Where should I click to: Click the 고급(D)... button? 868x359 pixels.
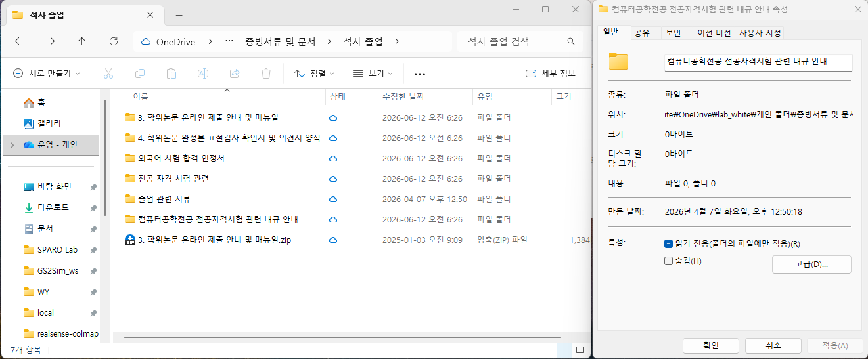tap(811, 264)
